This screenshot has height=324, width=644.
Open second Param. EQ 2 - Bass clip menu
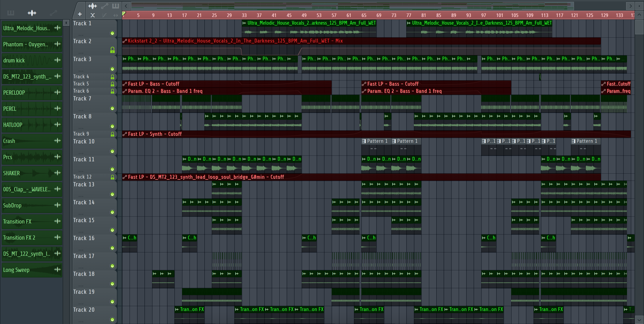[x=364, y=91]
